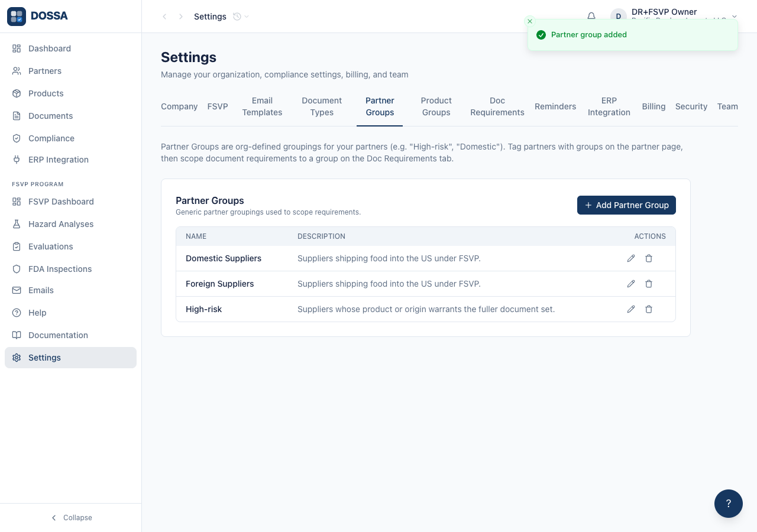The width and height of the screenshot is (757, 532).
Task: Open Documentation in the sidebar
Action: [70, 335]
